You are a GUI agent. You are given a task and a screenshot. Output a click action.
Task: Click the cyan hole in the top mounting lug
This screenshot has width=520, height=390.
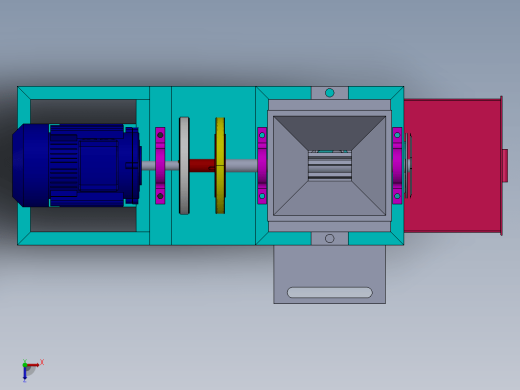coord(329,93)
